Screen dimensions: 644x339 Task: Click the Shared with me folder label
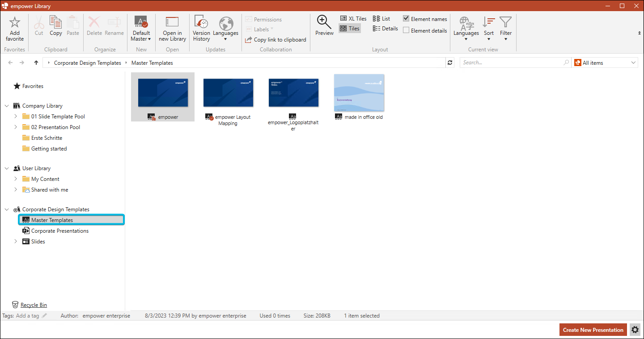[50, 190]
